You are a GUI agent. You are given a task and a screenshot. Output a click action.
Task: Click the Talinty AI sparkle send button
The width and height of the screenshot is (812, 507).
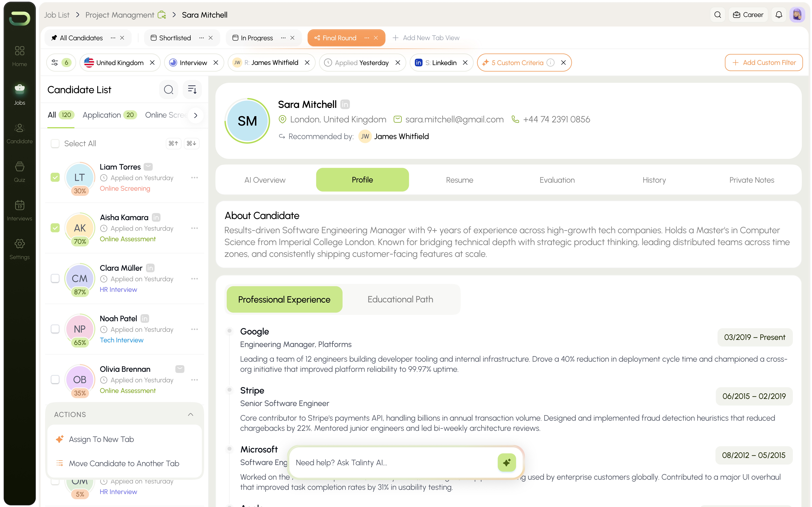tap(507, 462)
